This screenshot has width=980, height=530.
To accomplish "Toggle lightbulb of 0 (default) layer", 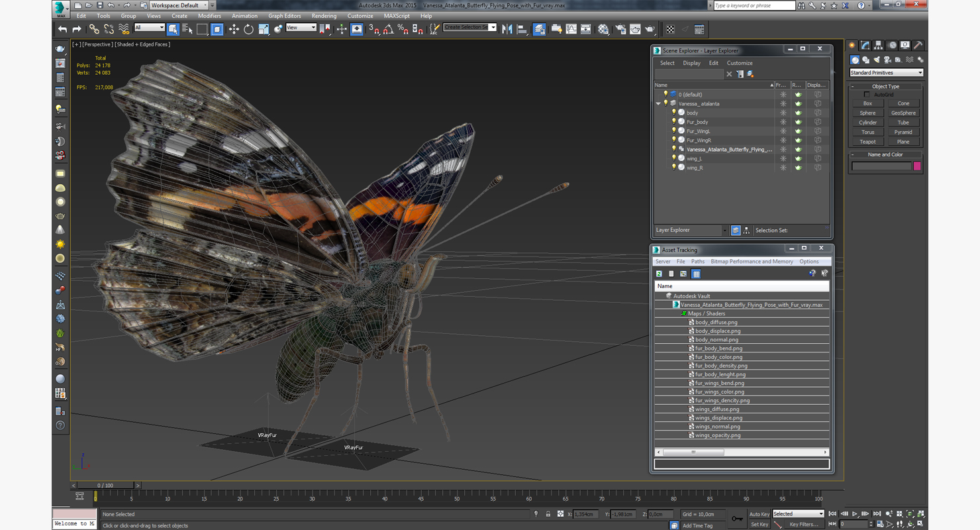I will pos(666,94).
